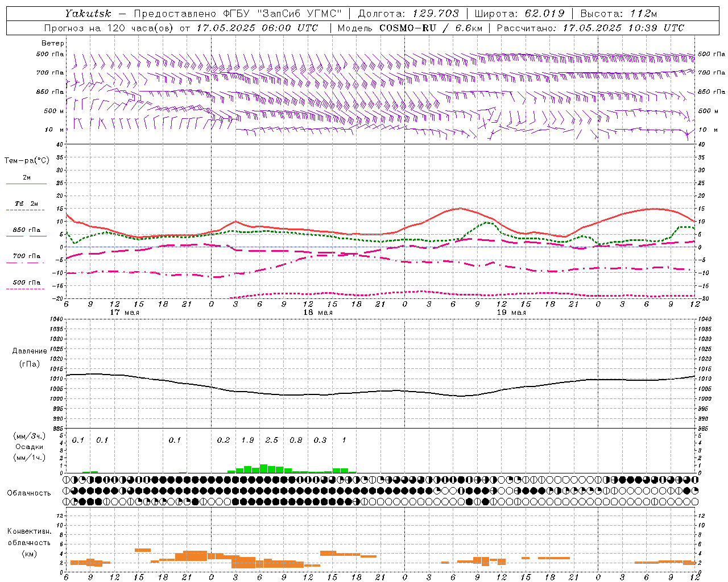Click the 500 м wind level label on left
728x582 pixels.
click(54, 111)
